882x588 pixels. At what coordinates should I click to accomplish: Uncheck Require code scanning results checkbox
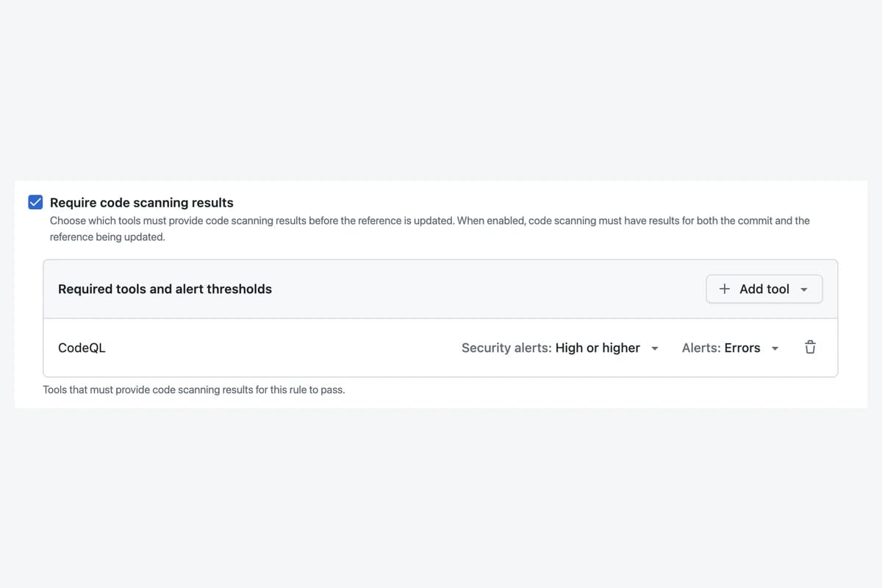pos(35,202)
